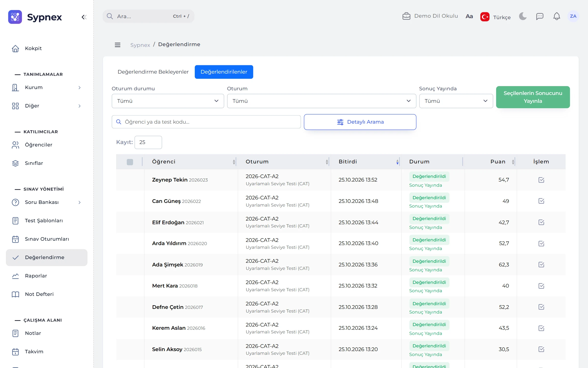Screen dimensions: 588x368
Task: Click the Kayıt count field
Action: tap(148, 142)
